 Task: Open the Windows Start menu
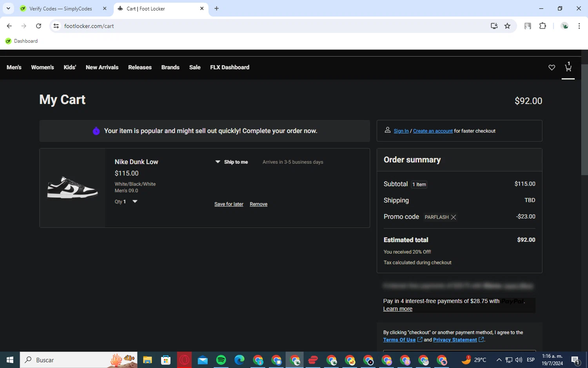(10, 360)
